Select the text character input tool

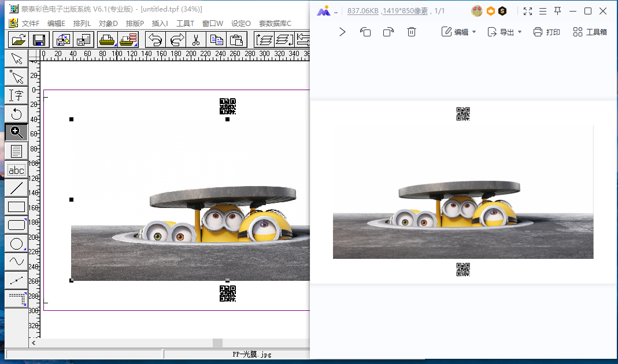click(16, 95)
